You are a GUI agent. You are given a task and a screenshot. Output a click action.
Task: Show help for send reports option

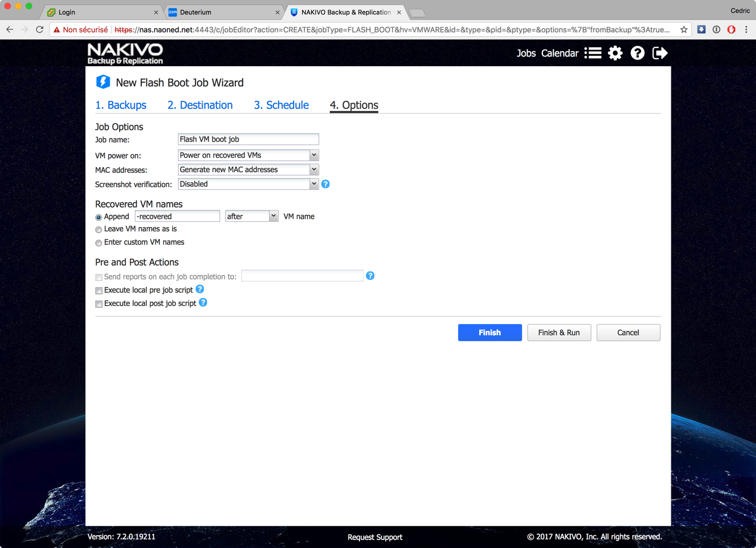click(370, 276)
